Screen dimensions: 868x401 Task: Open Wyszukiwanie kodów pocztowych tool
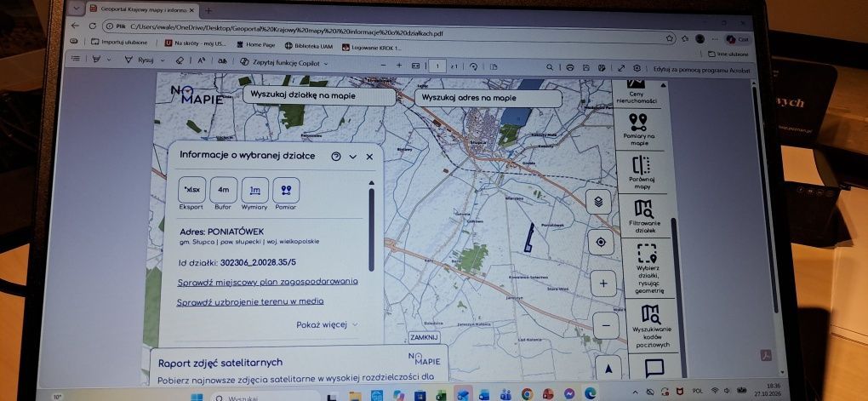(x=652, y=327)
